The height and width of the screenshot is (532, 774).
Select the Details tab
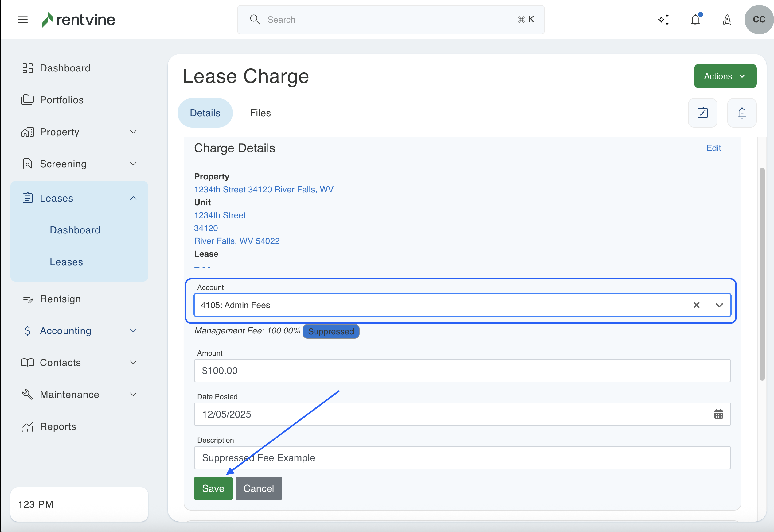click(205, 113)
